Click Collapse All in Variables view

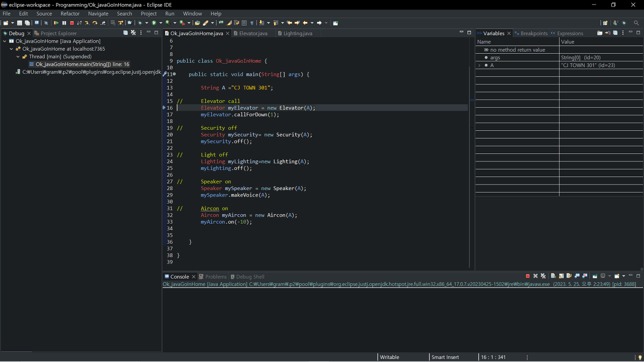615,33
